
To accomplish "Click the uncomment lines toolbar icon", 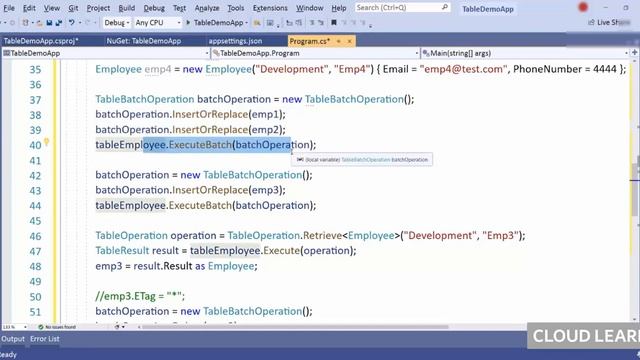I will pos(321,23).
